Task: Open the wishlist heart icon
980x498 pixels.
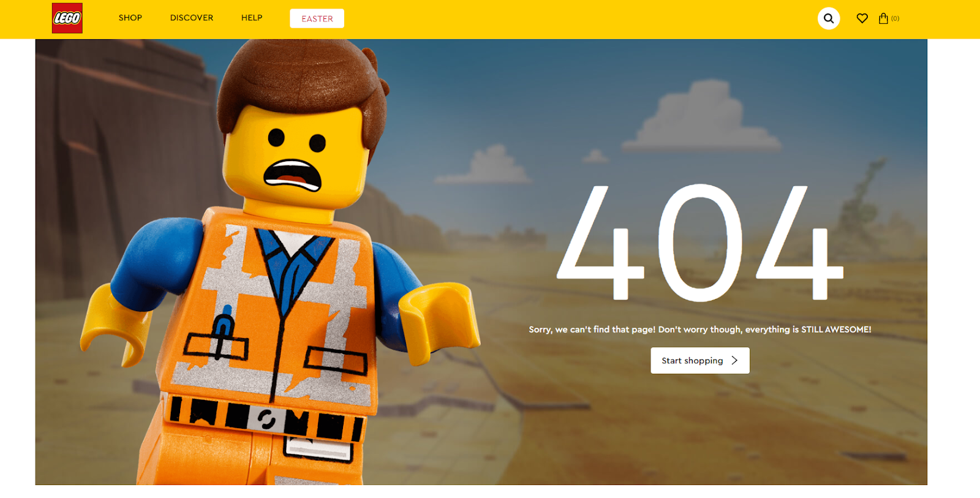Action: click(862, 18)
